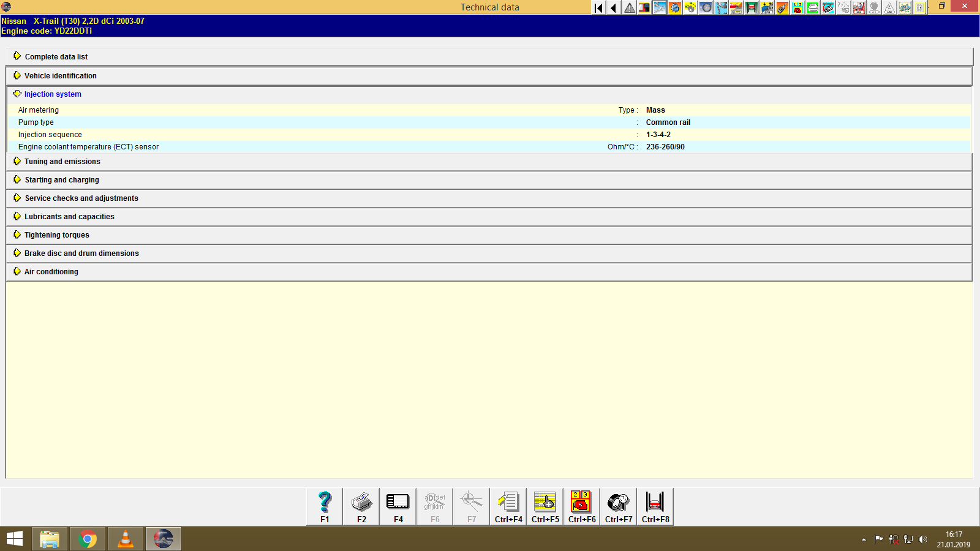
Task: Open the Complete data list entry
Action: (56, 56)
